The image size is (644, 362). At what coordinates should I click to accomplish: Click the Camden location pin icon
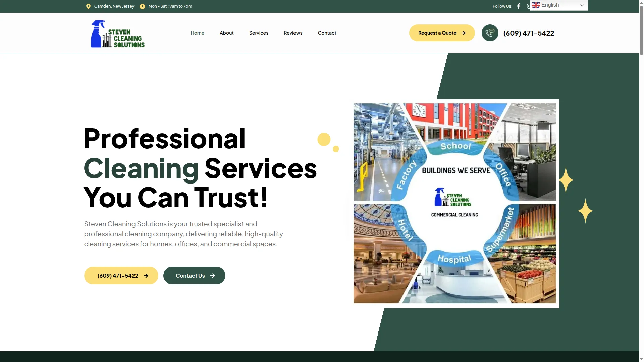[x=88, y=6]
